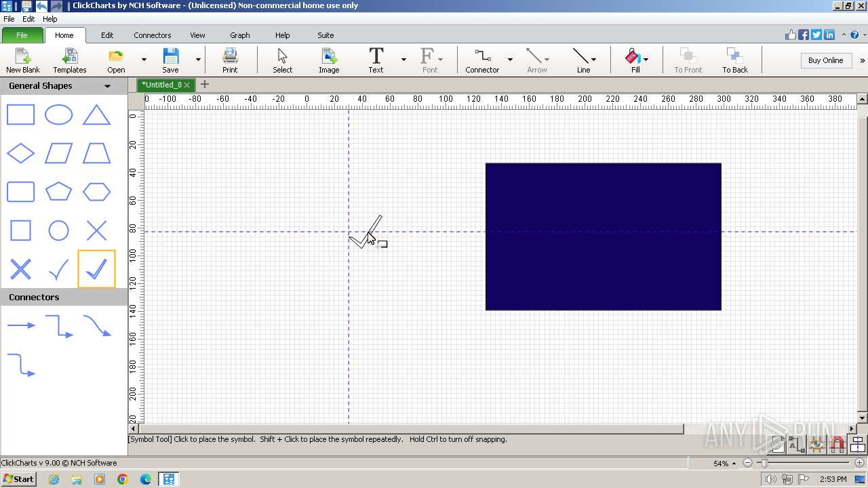Open the Line style dropdown arrow

pyautogui.click(x=594, y=60)
